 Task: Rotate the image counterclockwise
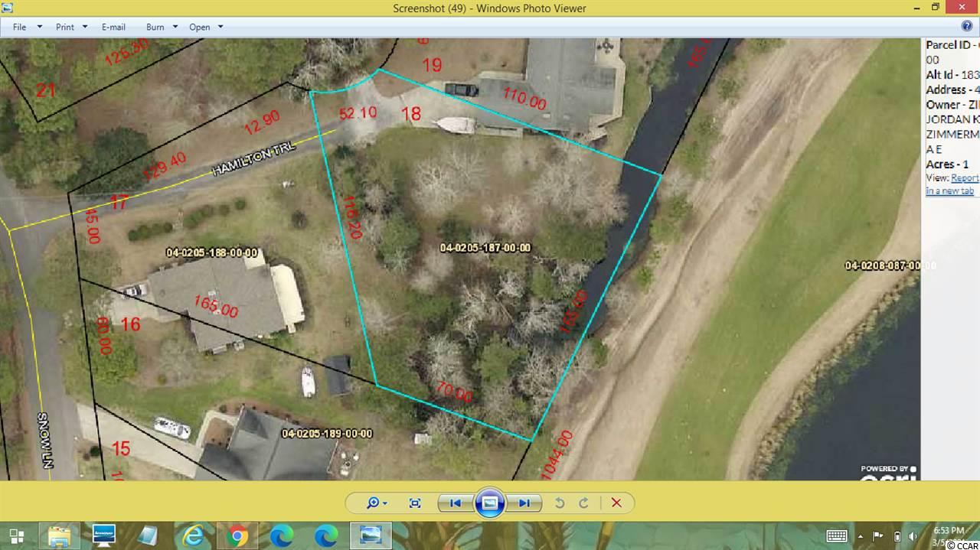tap(560, 503)
